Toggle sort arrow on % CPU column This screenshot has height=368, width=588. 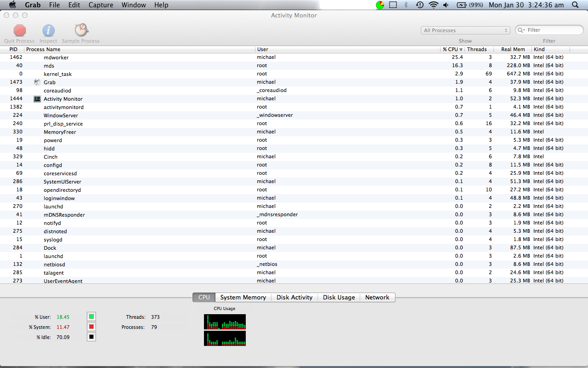click(461, 49)
